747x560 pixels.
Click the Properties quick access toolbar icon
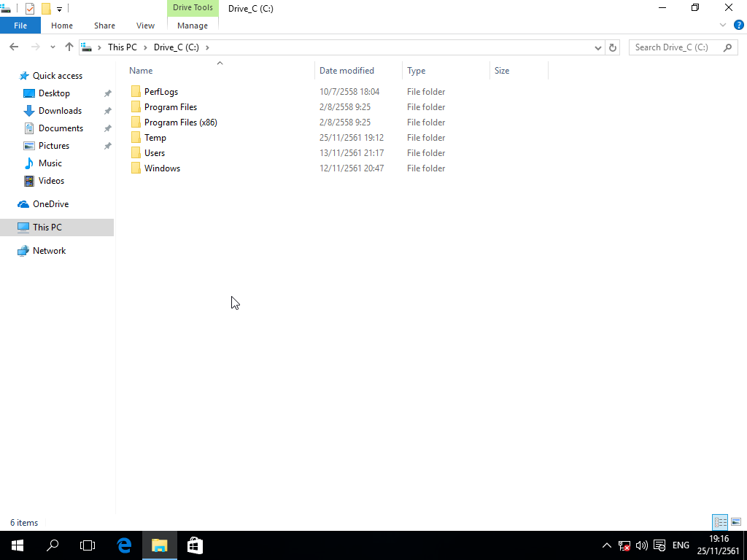(x=30, y=9)
